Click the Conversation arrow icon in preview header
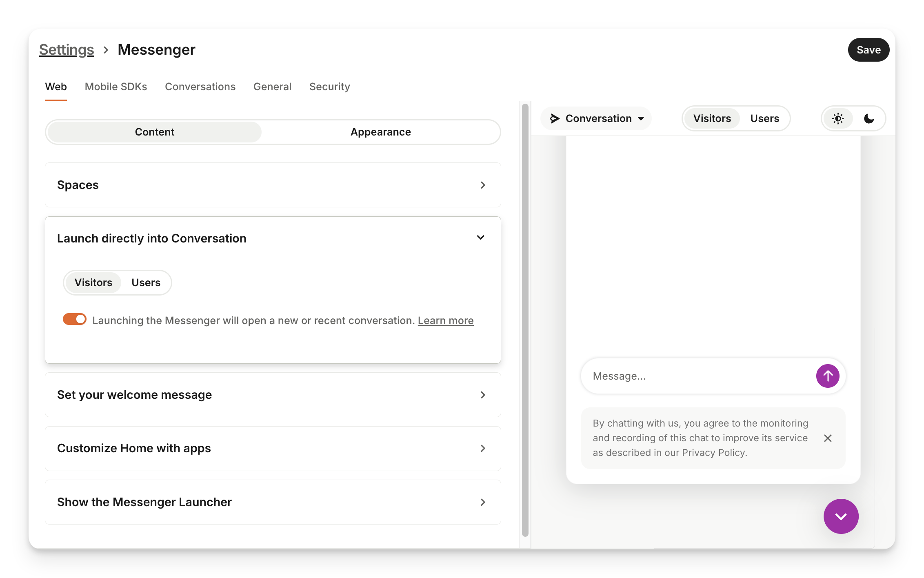The image size is (924, 578). (554, 119)
